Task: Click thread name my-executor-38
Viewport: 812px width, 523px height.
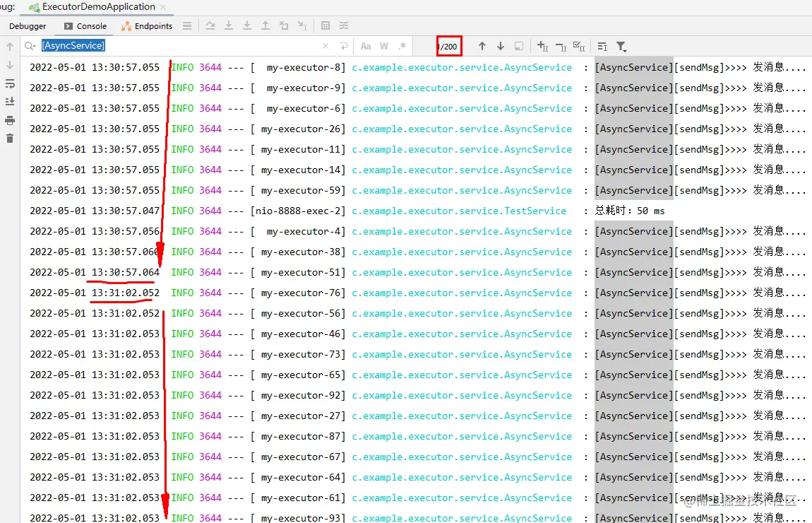Action: tap(300, 252)
